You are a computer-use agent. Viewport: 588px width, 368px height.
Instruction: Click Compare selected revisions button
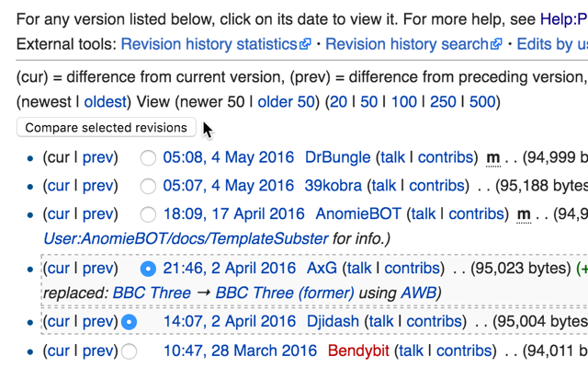coord(106,128)
